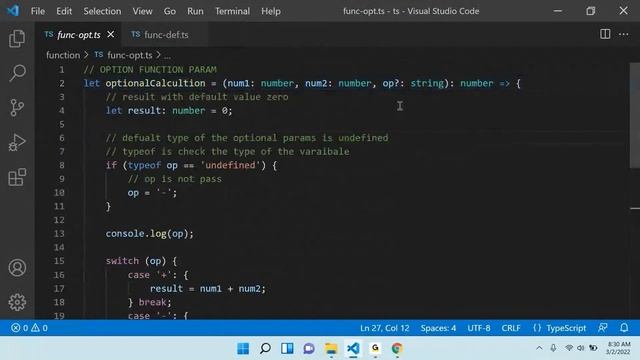Open Wi-Fi network tray icon

tap(569, 348)
